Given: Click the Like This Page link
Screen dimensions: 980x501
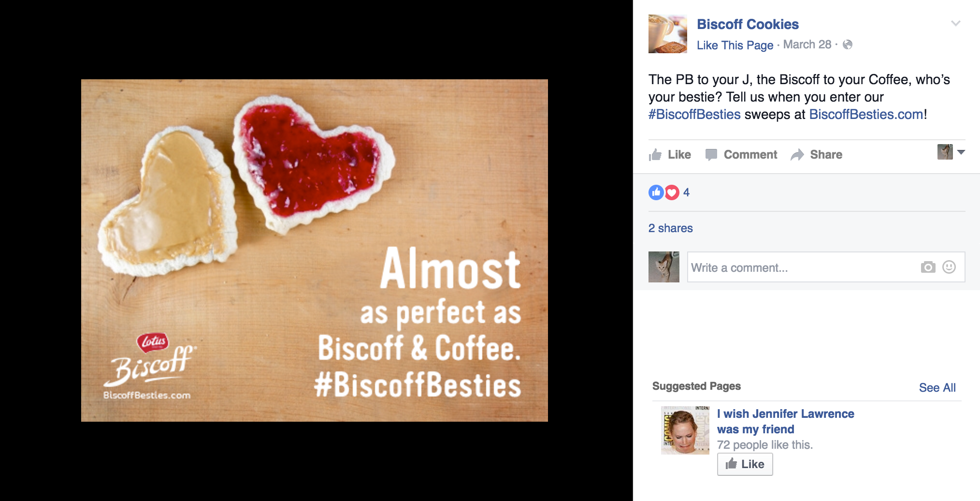Looking at the screenshot, I should [x=735, y=45].
